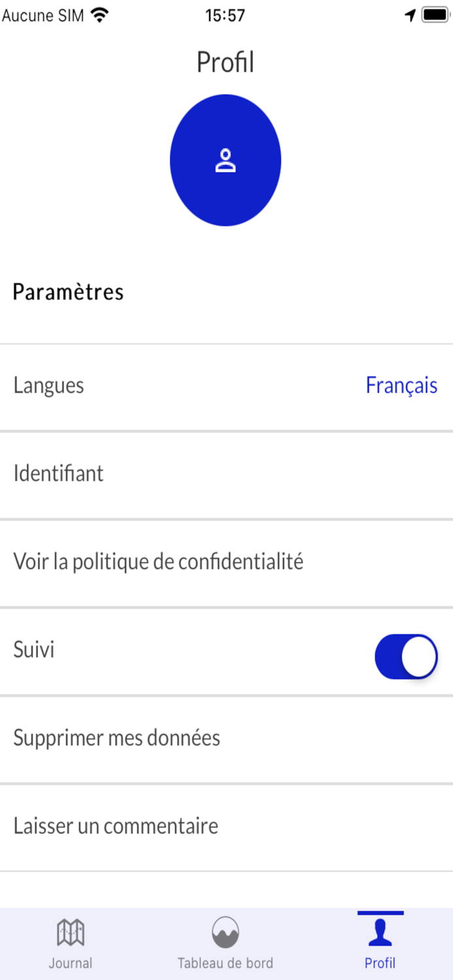
Task: Tap the Paramètres section heading
Action: pyautogui.click(x=68, y=292)
